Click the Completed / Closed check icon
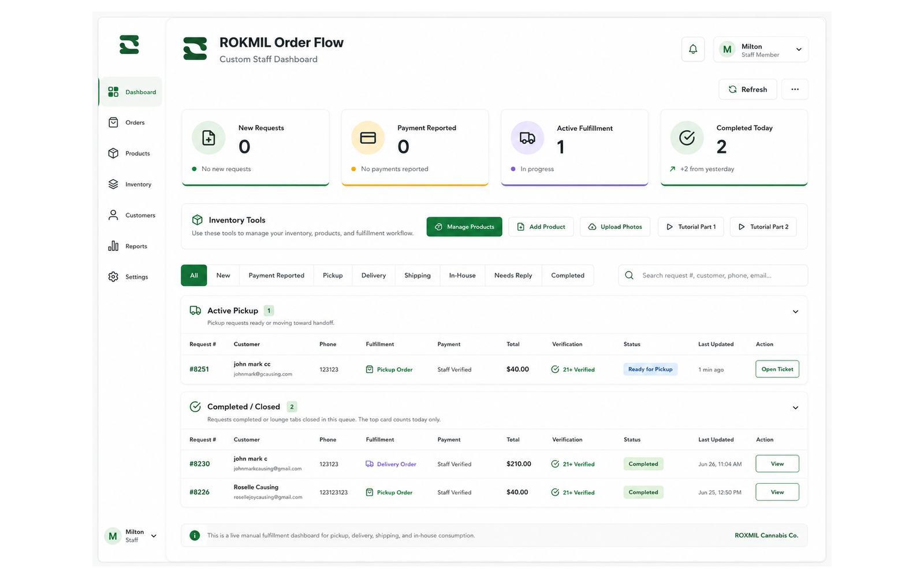This screenshot has width=924, height=578. 195,406
